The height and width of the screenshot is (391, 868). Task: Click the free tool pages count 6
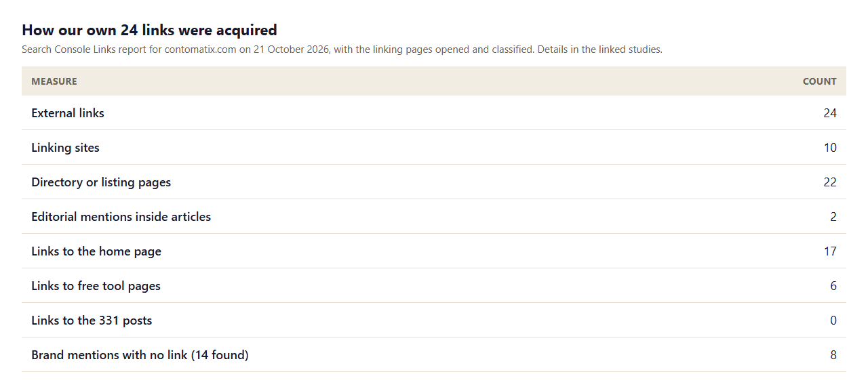coord(833,286)
